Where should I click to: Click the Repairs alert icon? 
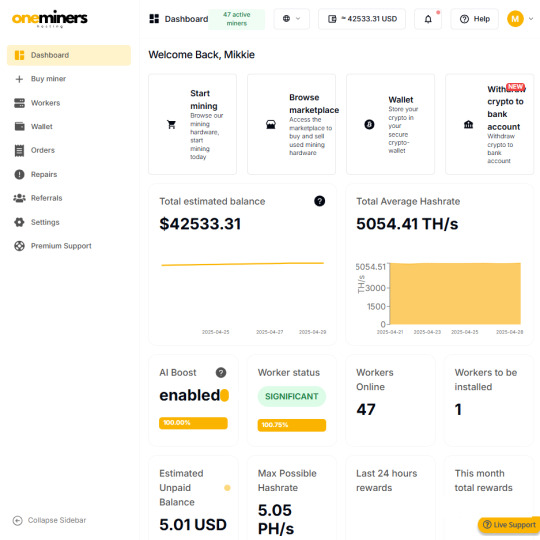click(19, 174)
